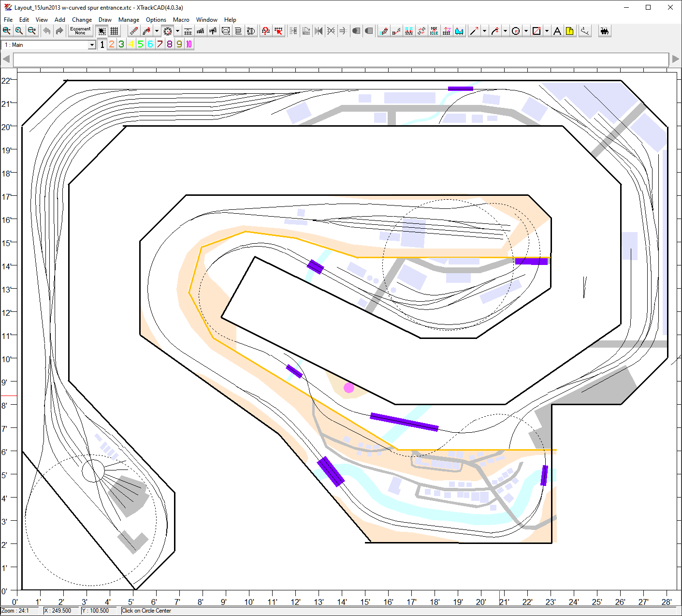Toggle visibility of layer 6

150,44
